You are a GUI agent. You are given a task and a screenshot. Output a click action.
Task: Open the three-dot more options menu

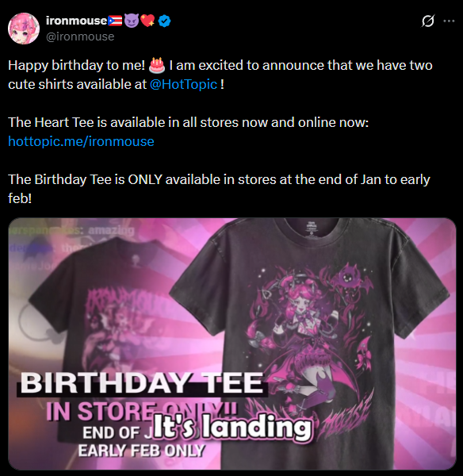tap(449, 21)
